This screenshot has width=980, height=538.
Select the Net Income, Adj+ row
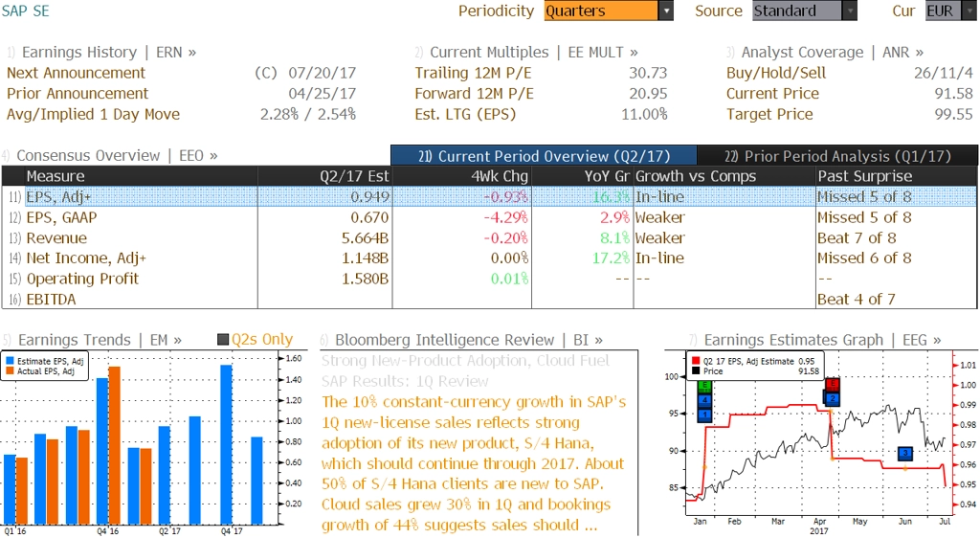click(489, 258)
